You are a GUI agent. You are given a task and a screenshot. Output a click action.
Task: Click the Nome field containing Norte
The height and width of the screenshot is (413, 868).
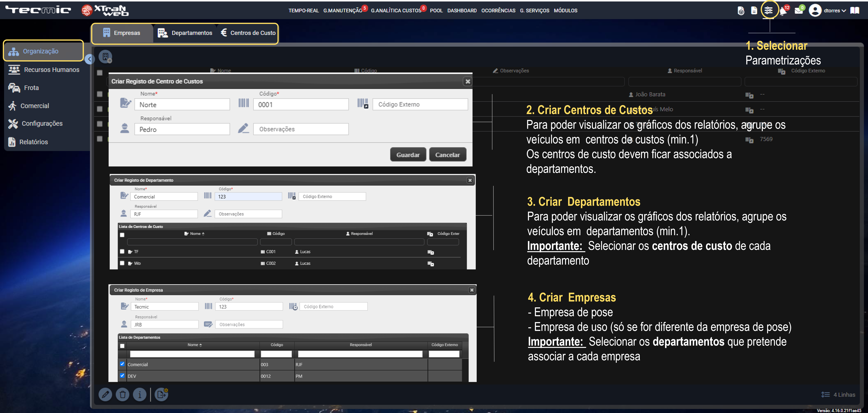point(182,104)
